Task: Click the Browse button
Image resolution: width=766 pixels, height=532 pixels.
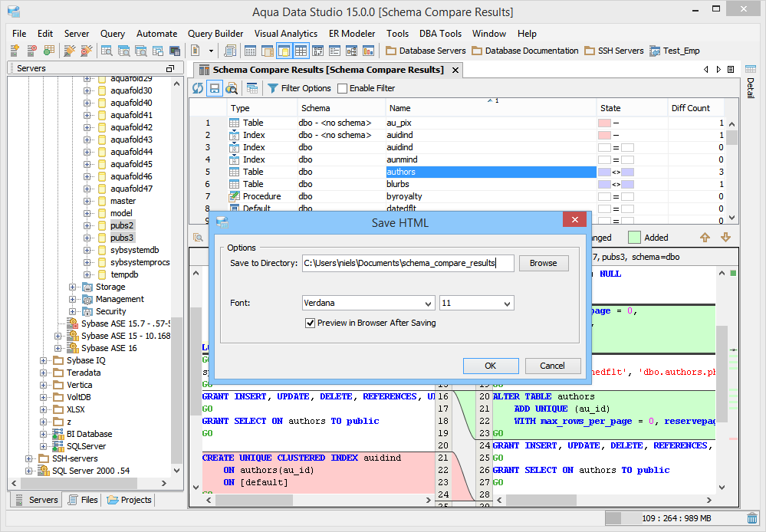Action: pos(543,263)
